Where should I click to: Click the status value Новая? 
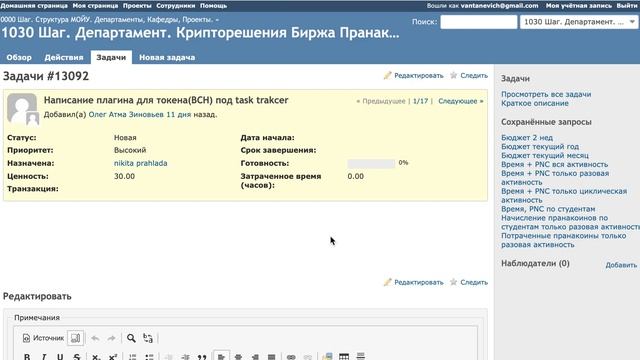[x=125, y=138]
